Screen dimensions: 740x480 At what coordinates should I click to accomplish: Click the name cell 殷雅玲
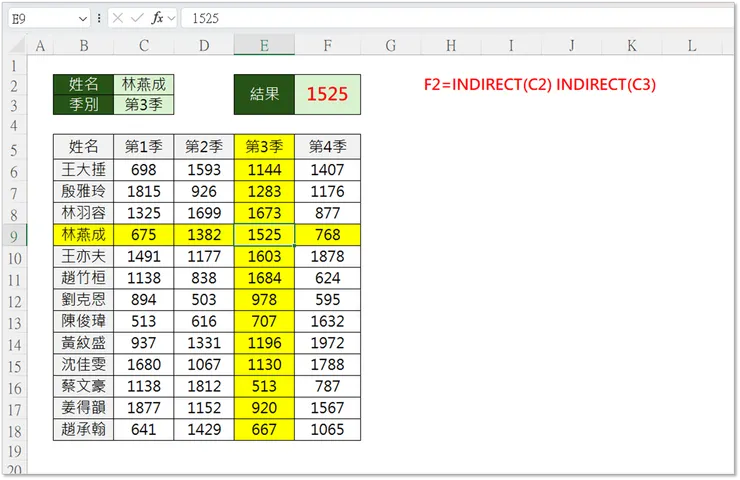click(84, 191)
